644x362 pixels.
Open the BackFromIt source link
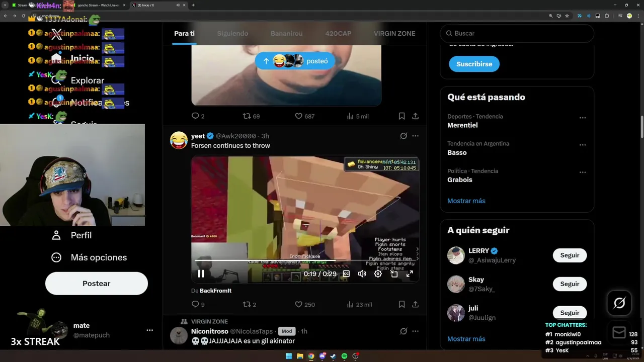point(215,291)
